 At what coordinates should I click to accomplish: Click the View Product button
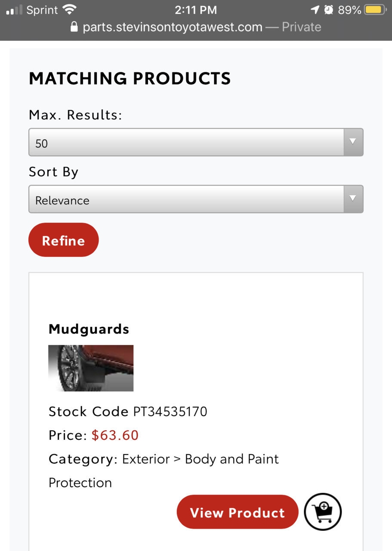pos(238,512)
